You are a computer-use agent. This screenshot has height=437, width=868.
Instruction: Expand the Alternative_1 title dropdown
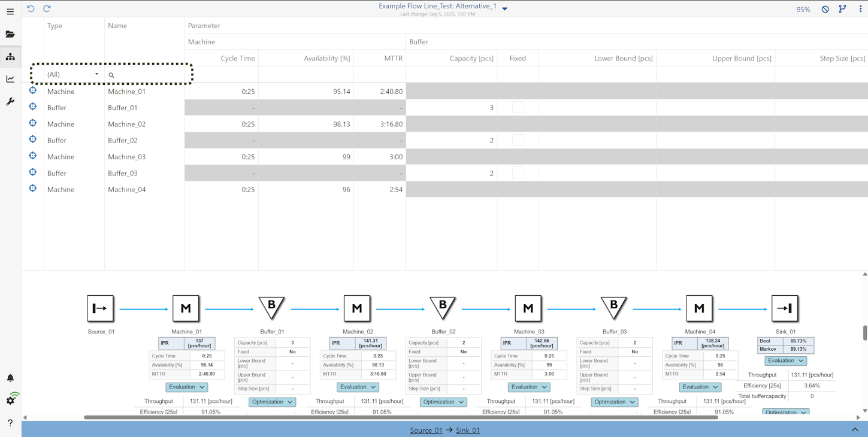point(504,8)
